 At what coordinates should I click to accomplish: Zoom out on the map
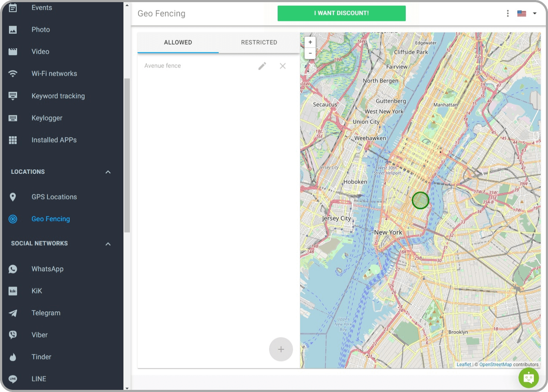coord(310,53)
